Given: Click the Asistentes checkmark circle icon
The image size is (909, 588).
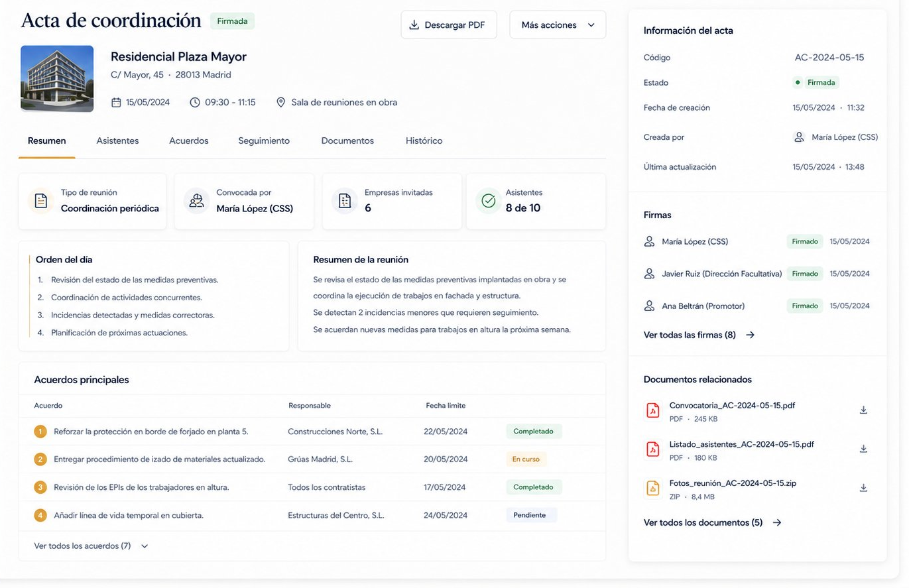Looking at the screenshot, I should coord(489,201).
